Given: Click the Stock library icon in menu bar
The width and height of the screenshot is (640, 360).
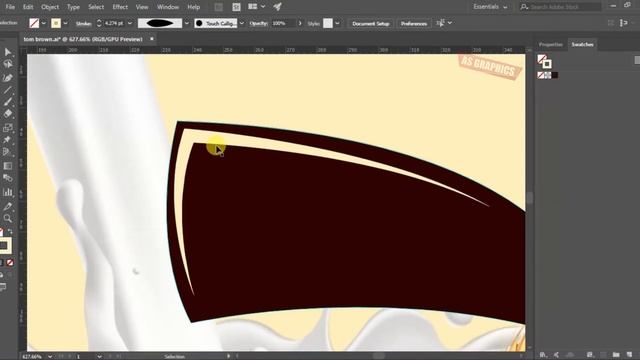Looking at the screenshot, I should [x=236, y=7].
